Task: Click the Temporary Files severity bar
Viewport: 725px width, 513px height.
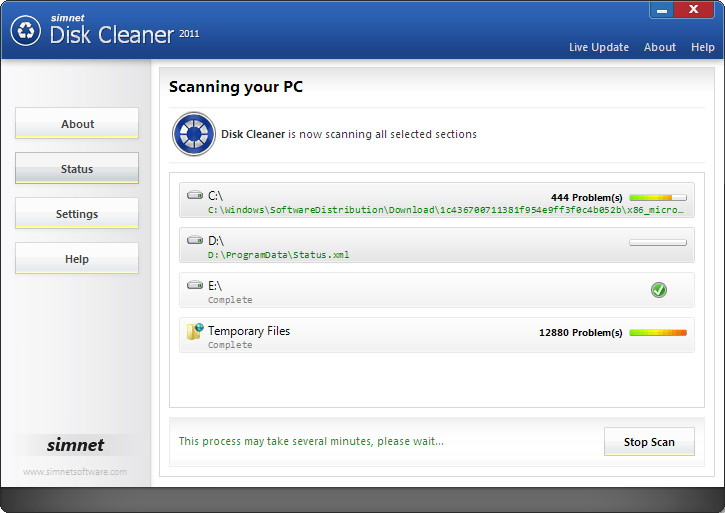Action: tap(657, 332)
